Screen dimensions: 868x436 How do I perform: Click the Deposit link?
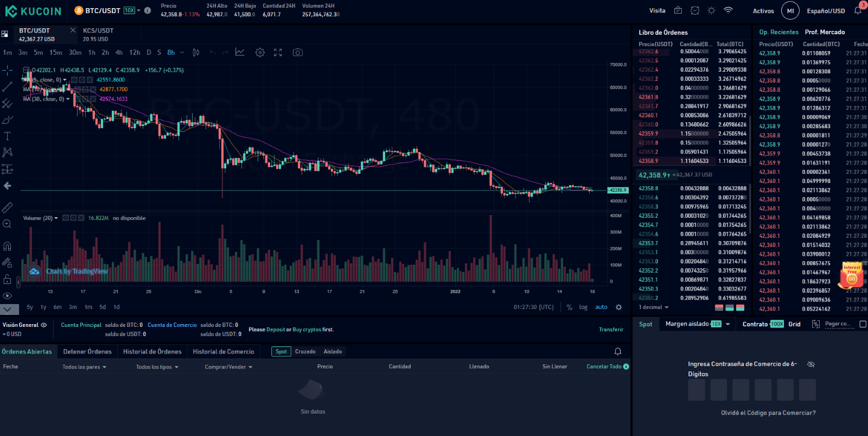click(276, 330)
